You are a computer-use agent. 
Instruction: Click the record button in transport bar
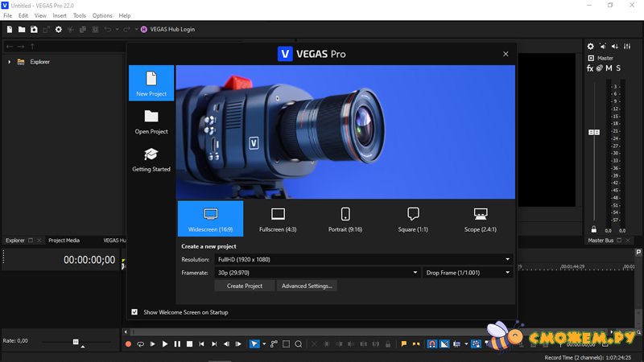click(128, 344)
